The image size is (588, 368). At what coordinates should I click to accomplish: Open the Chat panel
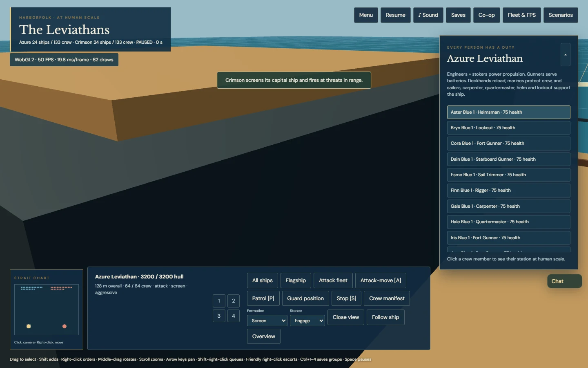click(x=565, y=281)
